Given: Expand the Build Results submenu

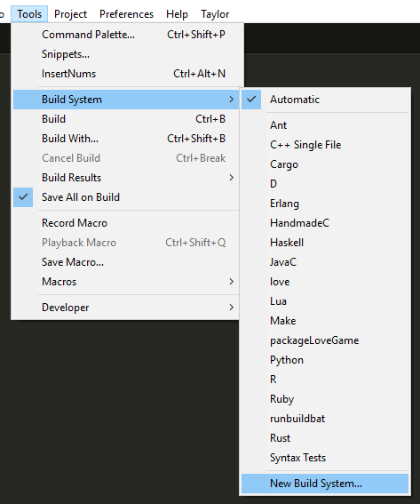Looking at the screenshot, I should (x=126, y=178).
